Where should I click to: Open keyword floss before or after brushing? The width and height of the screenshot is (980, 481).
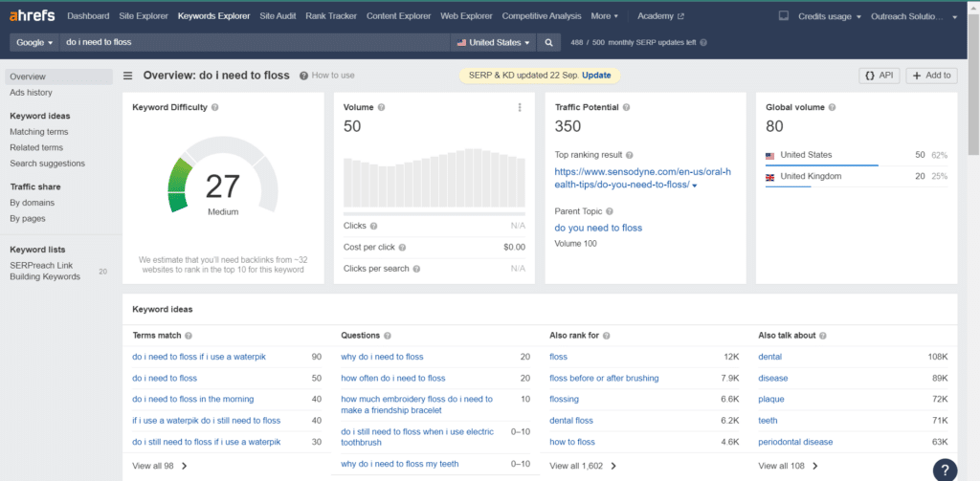click(x=604, y=378)
